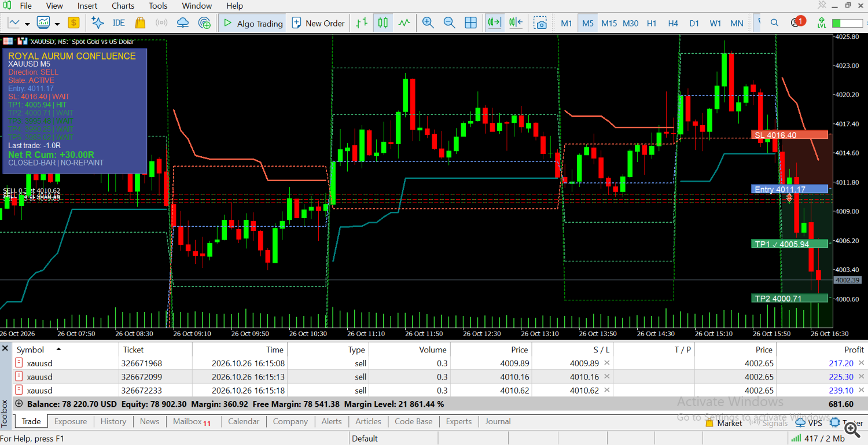Screen dimensions: 868x445
Task: Switch chart to bar chart view
Action: pyautogui.click(x=362, y=23)
